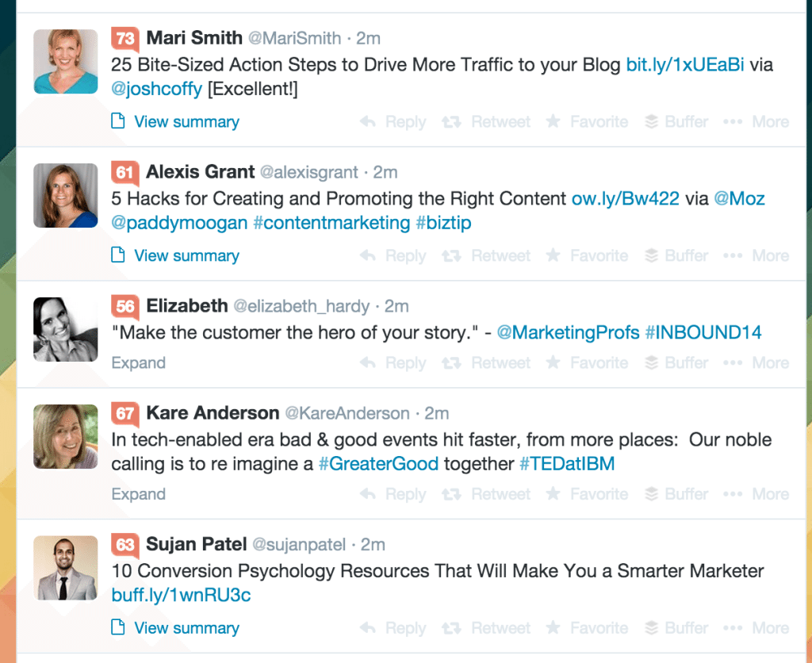Click Sujan Patel's profile picture
Screen dimensions: 812x663
click(65, 568)
